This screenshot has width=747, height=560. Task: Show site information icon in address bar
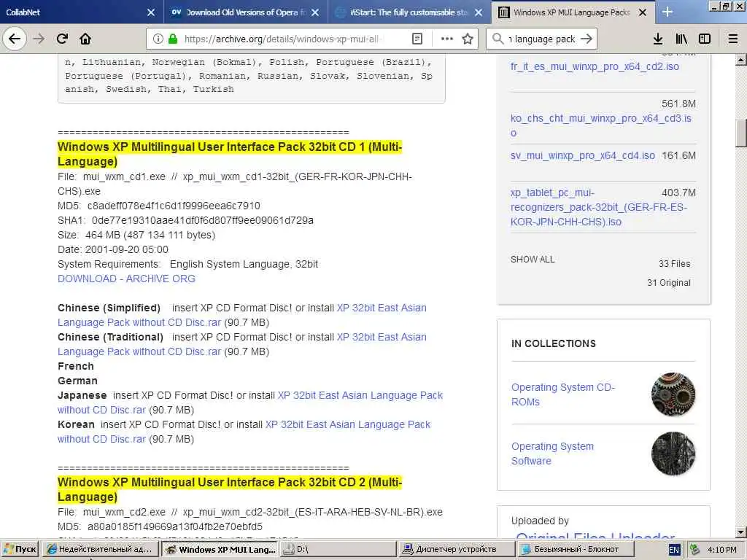coord(158,39)
